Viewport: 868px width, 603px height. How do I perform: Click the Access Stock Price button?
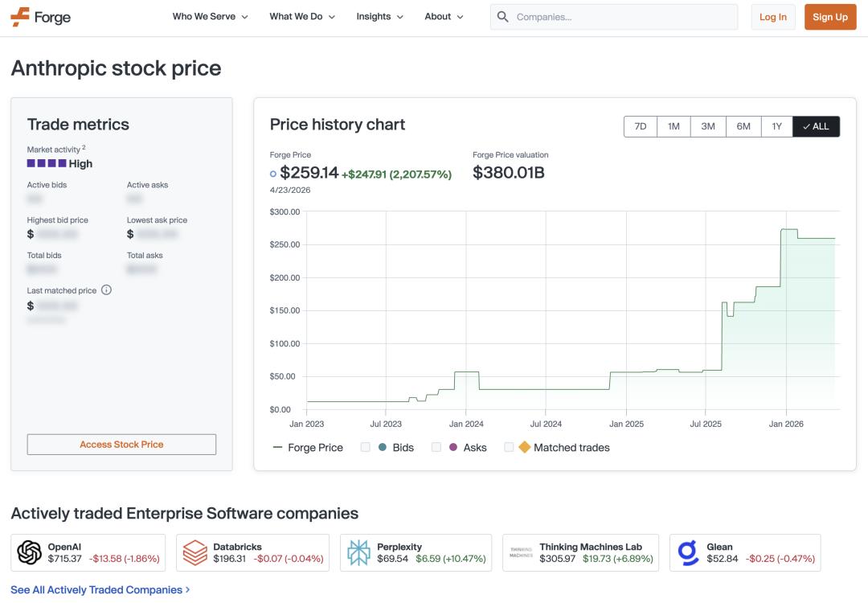tap(121, 444)
